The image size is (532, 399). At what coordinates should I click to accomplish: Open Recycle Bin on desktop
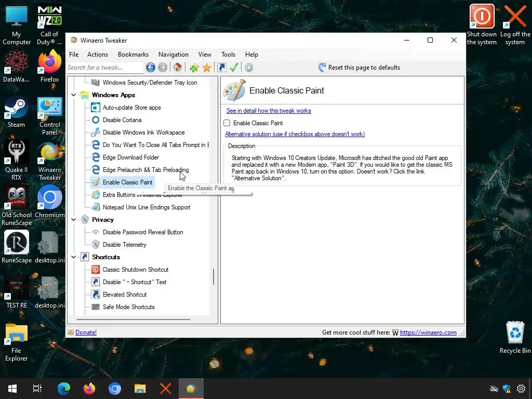click(515, 337)
